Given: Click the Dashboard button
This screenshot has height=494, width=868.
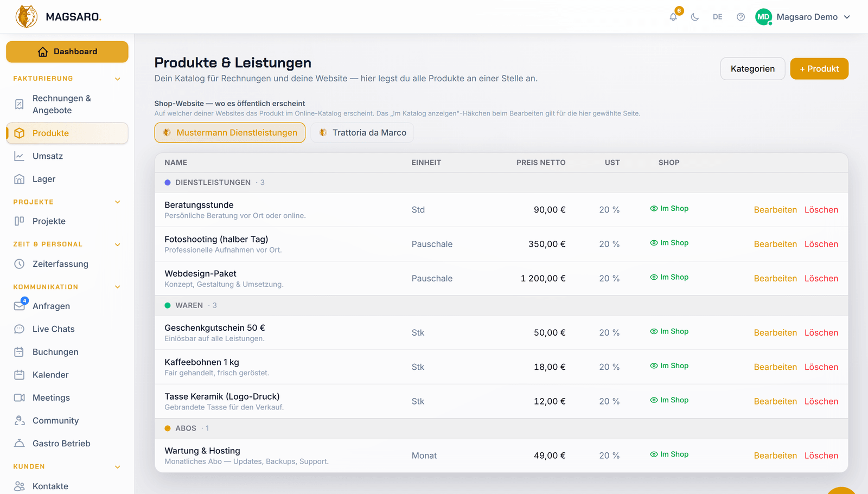Looking at the screenshot, I should pyautogui.click(x=67, y=52).
